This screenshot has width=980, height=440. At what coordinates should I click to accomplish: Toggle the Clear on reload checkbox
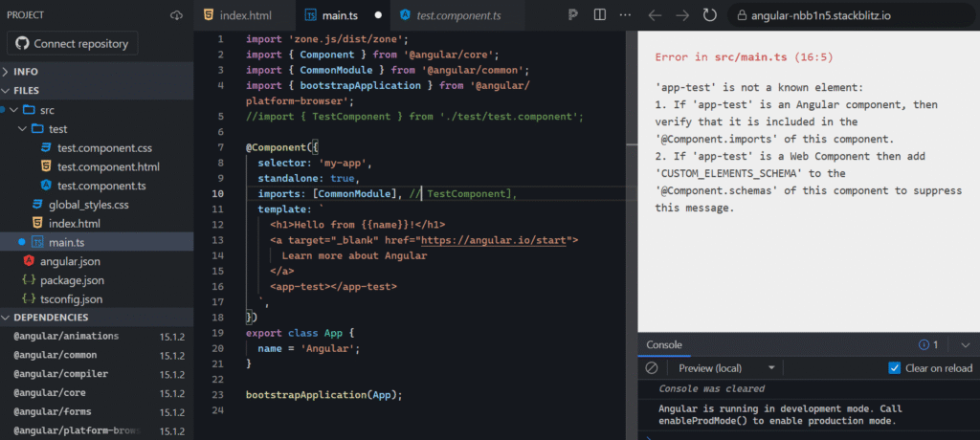pos(895,368)
